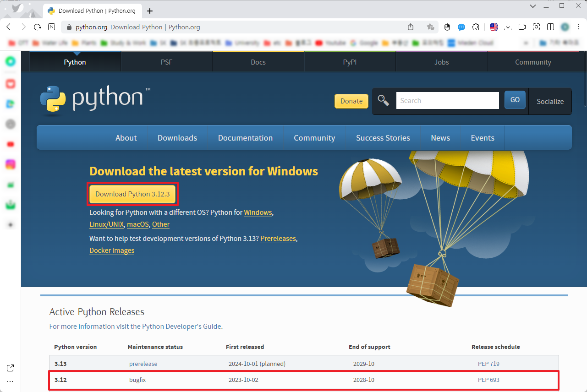Open the Google bookmark
The width and height of the screenshot is (587, 392).
pyautogui.click(x=364, y=43)
